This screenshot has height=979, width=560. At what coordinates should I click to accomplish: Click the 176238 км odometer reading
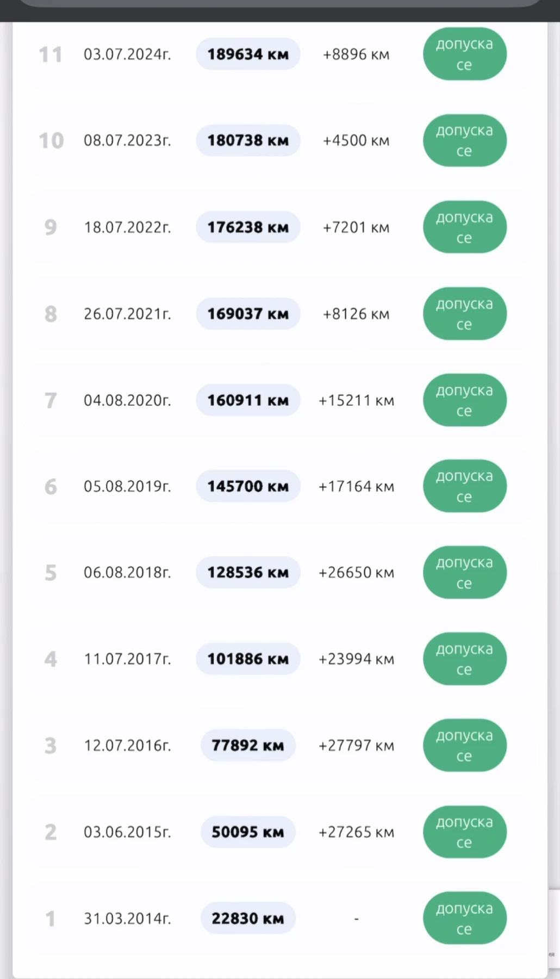point(248,227)
